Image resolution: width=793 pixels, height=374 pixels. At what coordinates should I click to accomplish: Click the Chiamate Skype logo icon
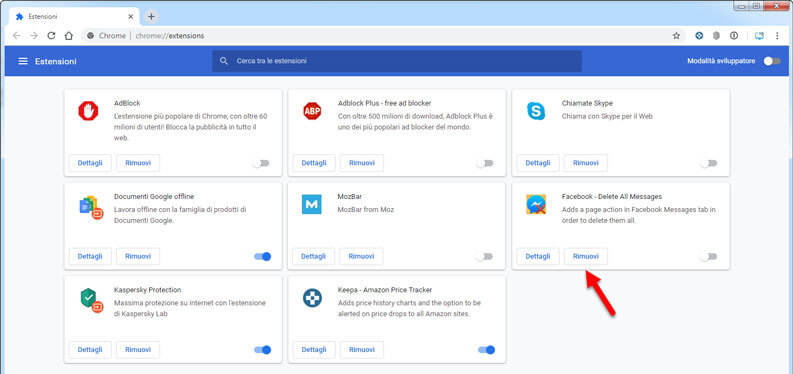click(536, 111)
